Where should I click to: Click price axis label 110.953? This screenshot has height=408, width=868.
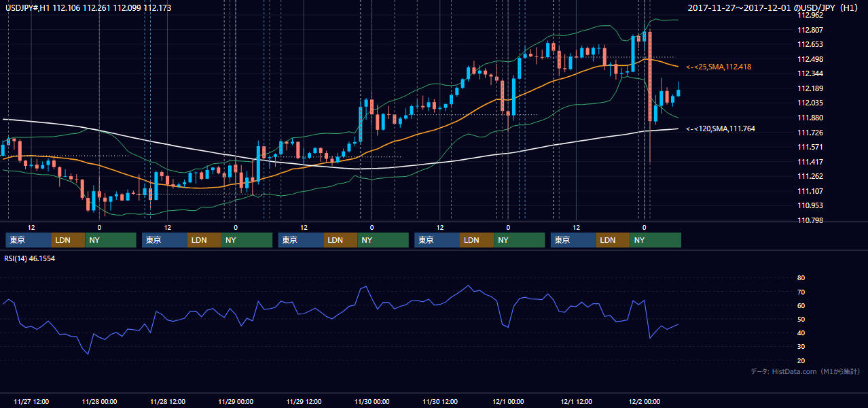[x=810, y=205]
